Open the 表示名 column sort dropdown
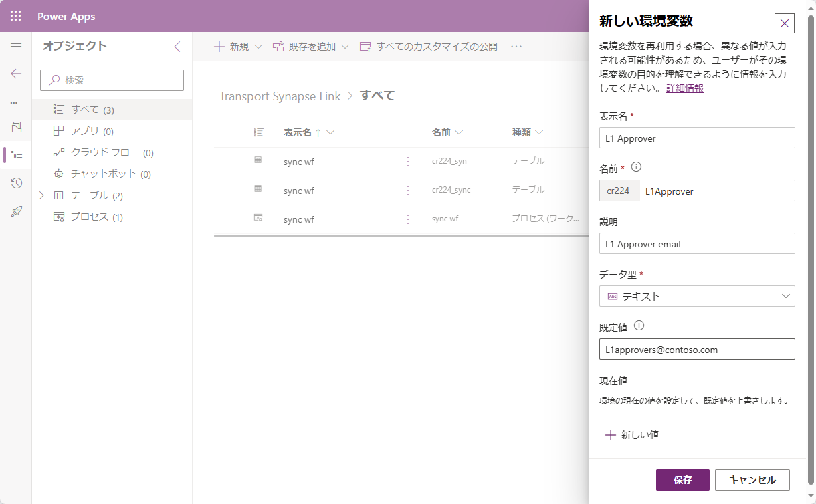The width and height of the screenshot is (816, 504). pyautogui.click(x=332, y=132)
